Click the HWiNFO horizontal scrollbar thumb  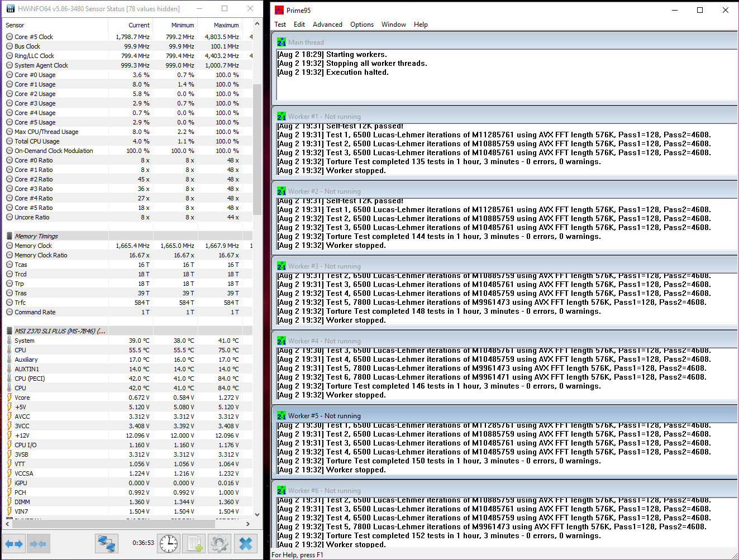pos(113,524)
